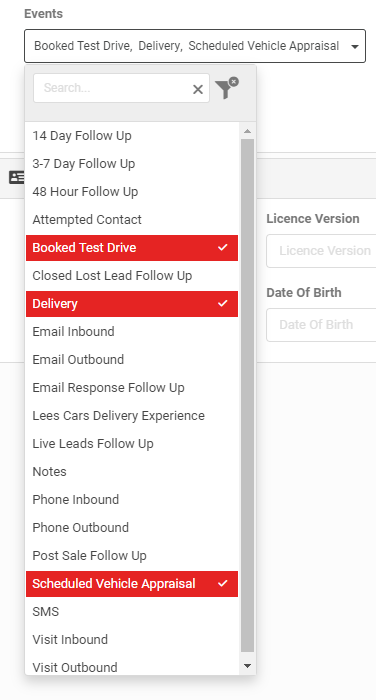Choose Email Response Follow Up
The height and width of the screenshot is (700, 376).
[132, 388]
